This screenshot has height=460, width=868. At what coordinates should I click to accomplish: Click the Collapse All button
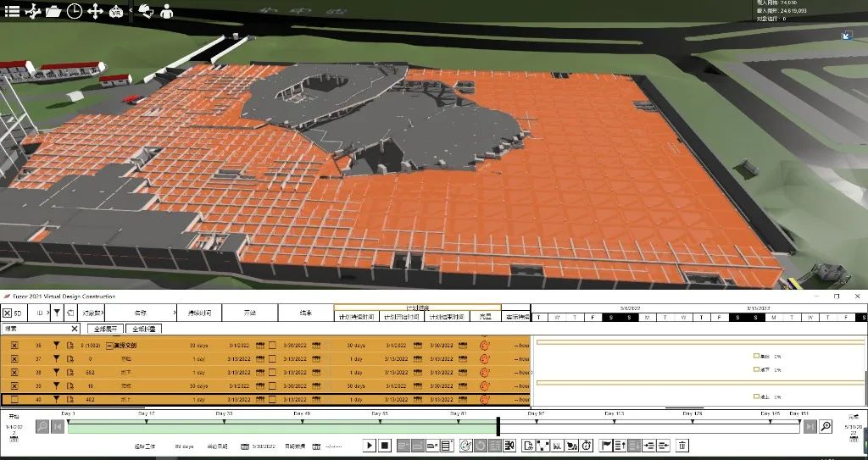coord(143,329)
